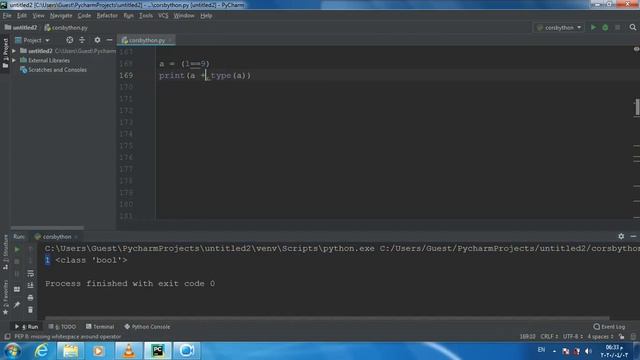Expand External Libraries node
The width and height of the screenshot is (640, 360).
(14, 60)
